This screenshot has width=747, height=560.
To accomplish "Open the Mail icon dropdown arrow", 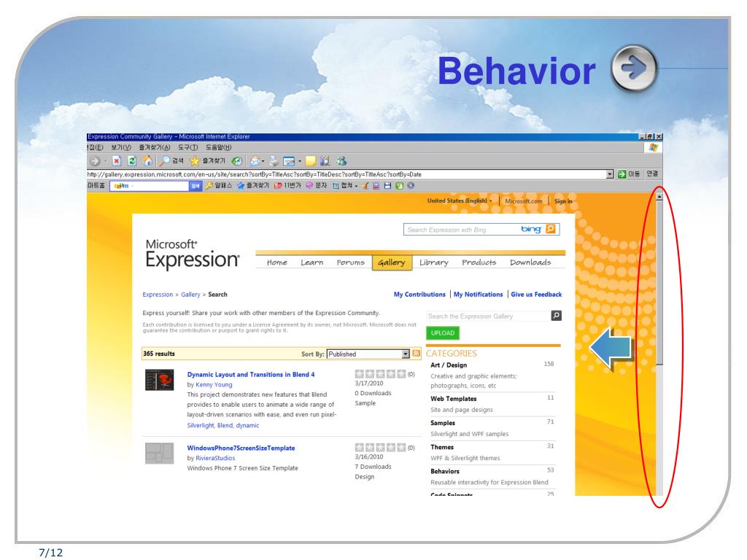I will (x=263, y=161).
